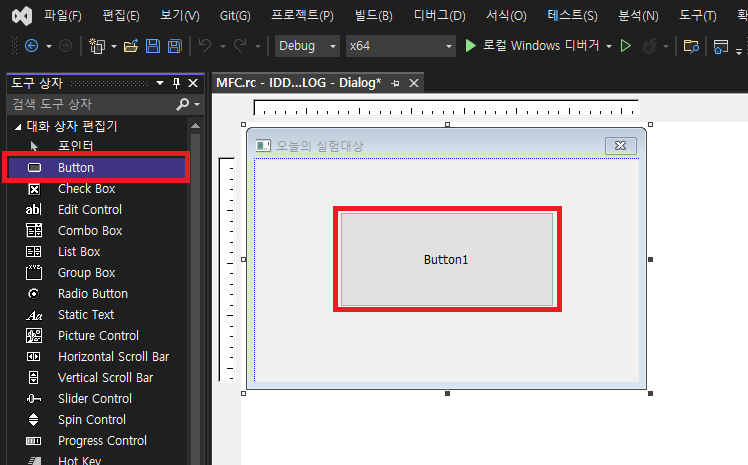The width and height of the screenshot is (748, 465).
Task: Open the new project dropdown arrow
Action: pyautogui.click(x=114, y=46)
